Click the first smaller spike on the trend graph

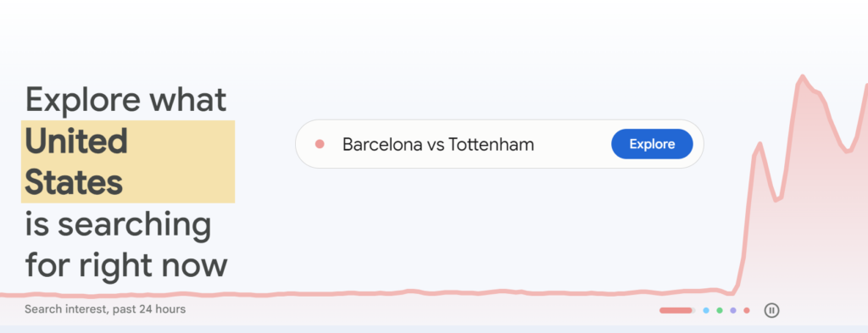click(759, 144)
